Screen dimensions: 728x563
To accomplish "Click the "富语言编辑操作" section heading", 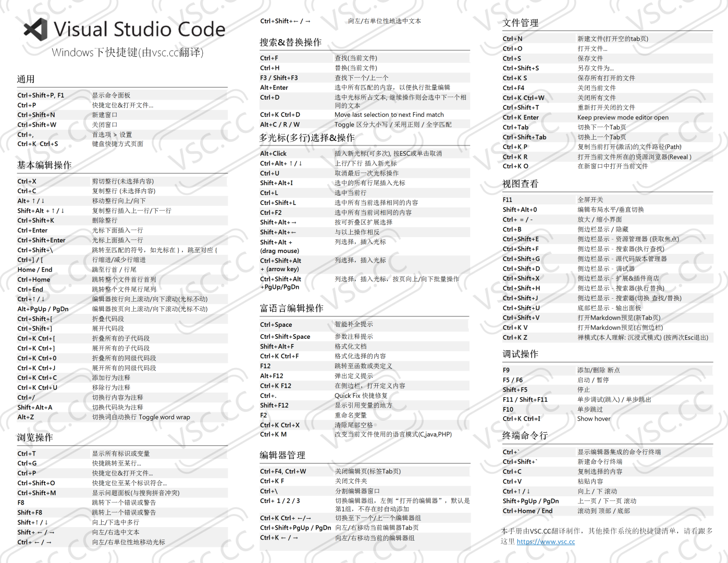I will point(292,308).
